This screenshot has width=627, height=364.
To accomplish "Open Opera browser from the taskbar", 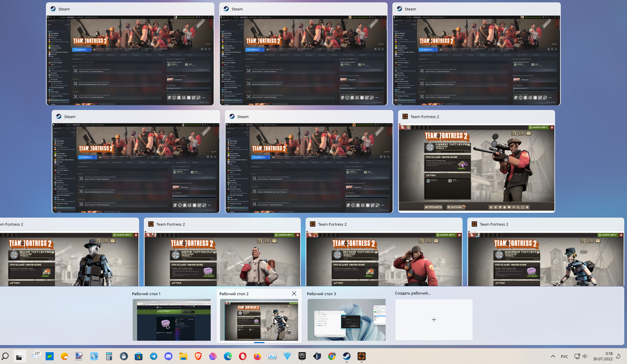I will [x=242, y=356].
